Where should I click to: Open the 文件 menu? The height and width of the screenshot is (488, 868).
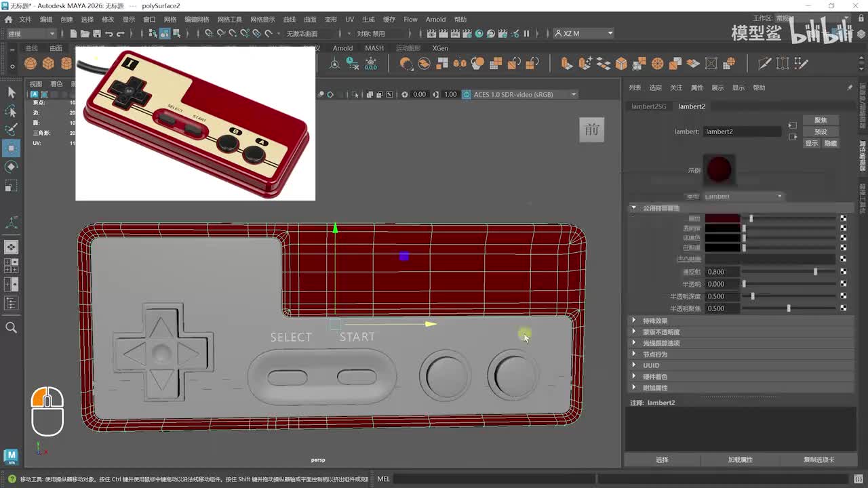pos(25,20)
